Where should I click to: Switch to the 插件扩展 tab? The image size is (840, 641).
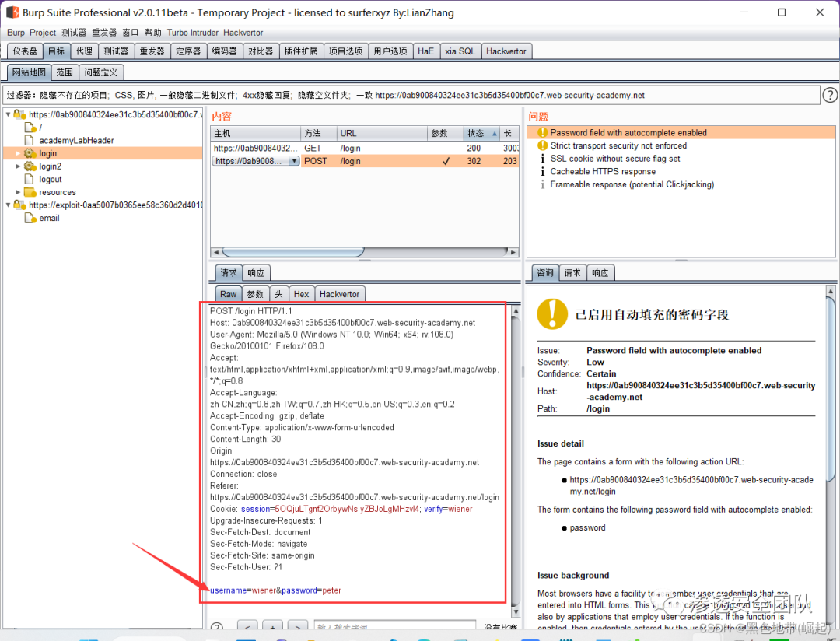301,51
